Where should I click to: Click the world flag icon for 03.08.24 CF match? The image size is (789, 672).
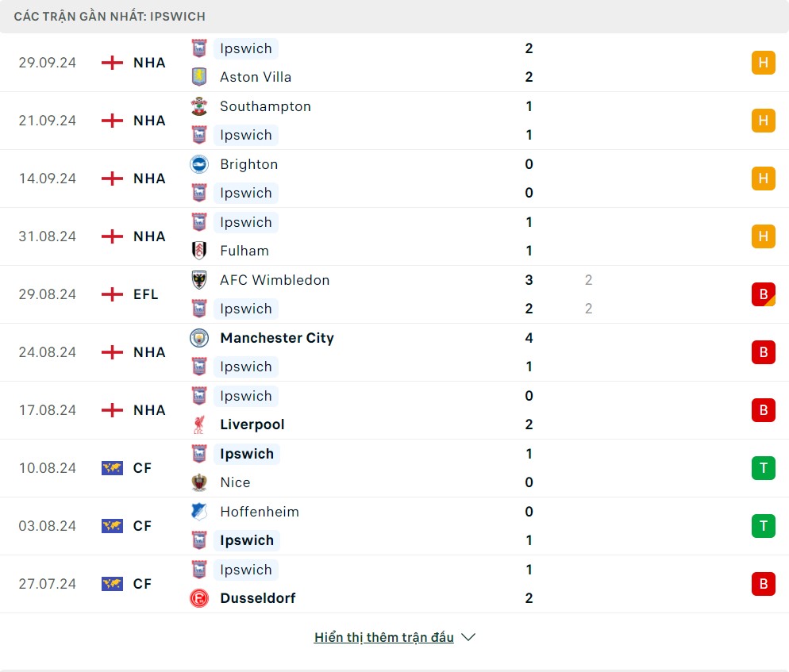113,526
